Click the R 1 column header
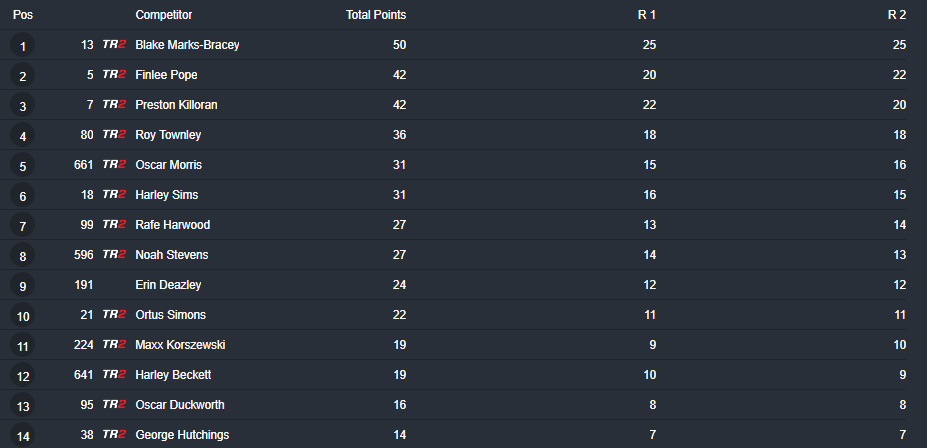The image size is (927, 448). pos(647,15)
